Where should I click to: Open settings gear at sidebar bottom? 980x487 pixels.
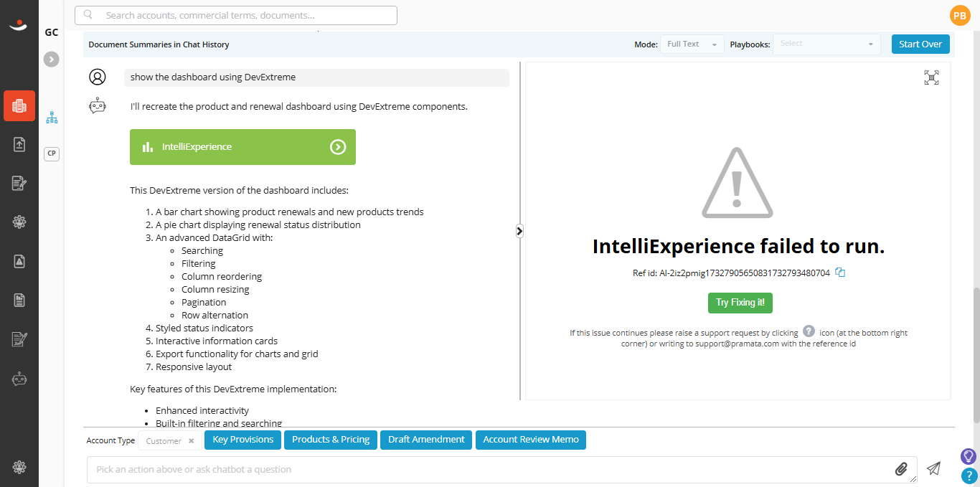click(x=19, y=467)
